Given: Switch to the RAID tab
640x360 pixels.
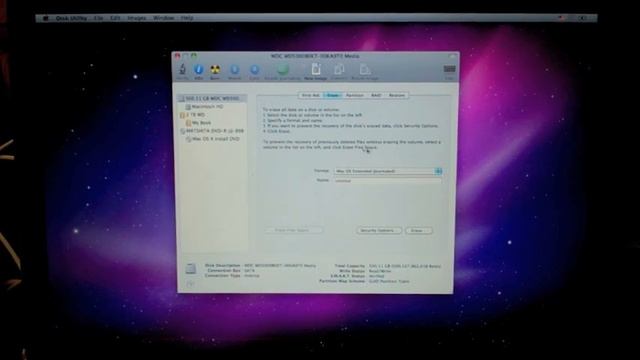Looking at the screenshot, I should point(376,95).
